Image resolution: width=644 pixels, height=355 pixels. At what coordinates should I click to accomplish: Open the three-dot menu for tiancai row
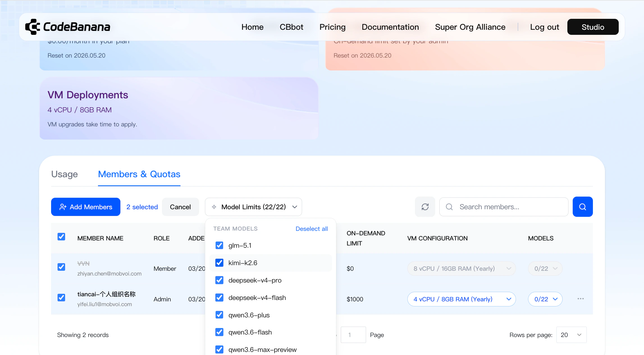point(581,299)
